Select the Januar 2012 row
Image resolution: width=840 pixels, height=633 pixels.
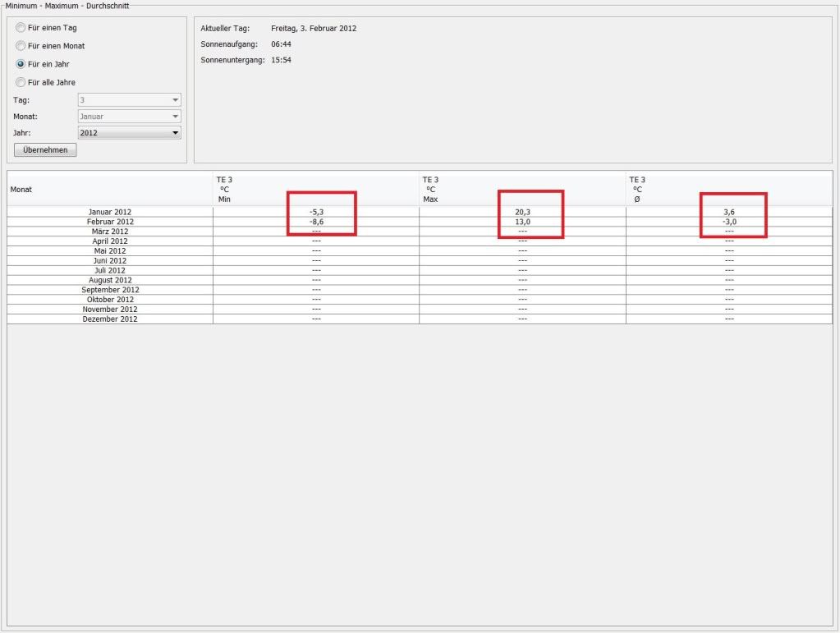pos(109,212)
